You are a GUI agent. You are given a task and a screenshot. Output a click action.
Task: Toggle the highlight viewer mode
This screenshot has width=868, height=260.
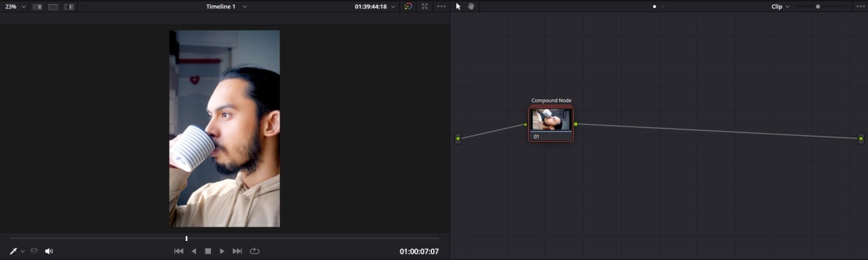point(69,7)
